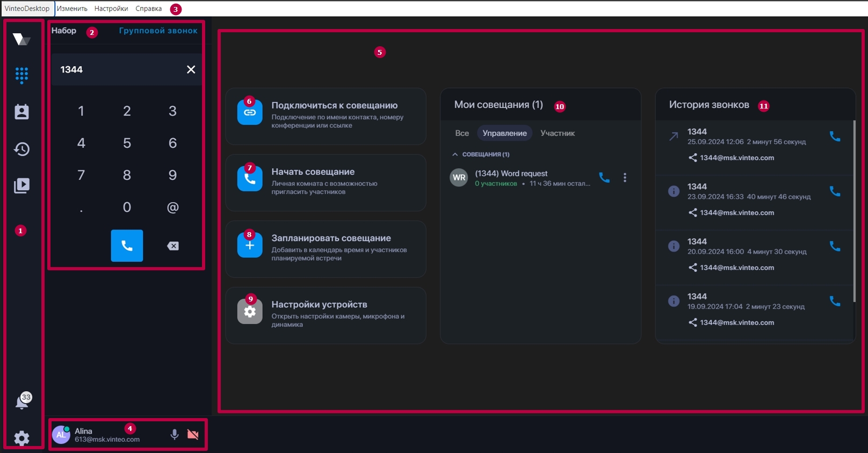Click the call history scrollbar
Viewport: 868px width, 453px height.
pyautogui.click(x=854, y=211)
